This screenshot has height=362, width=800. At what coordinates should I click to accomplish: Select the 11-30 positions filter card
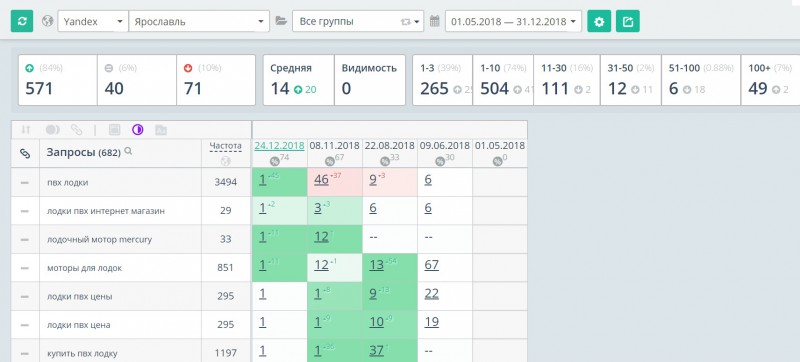(567, 80)
